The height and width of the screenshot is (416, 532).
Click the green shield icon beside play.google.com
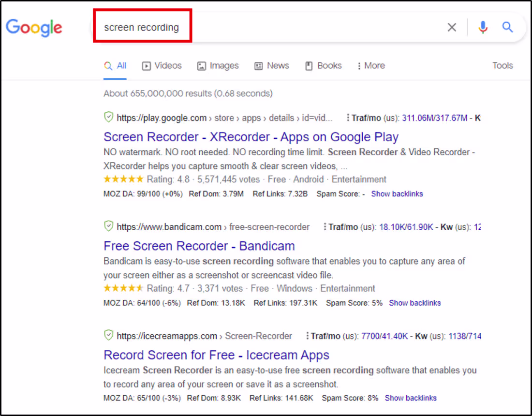[x=108, y=117]
